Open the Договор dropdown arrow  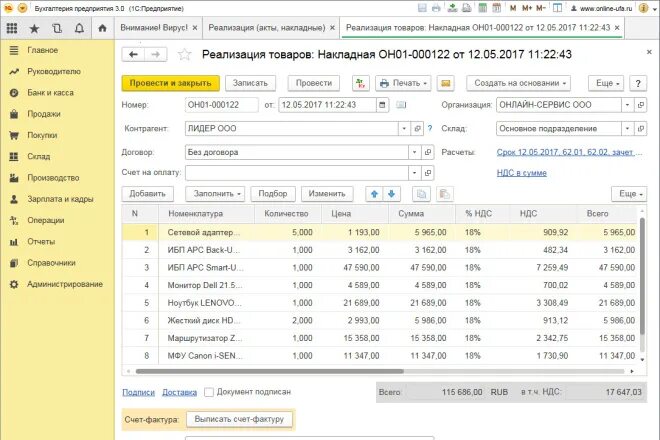(415, 152)
